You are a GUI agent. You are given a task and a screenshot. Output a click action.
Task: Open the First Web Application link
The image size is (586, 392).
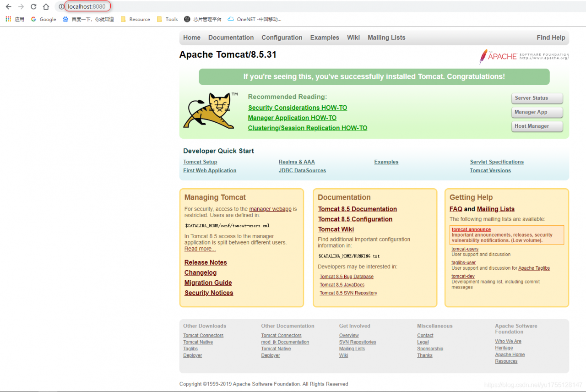(210, 170)
